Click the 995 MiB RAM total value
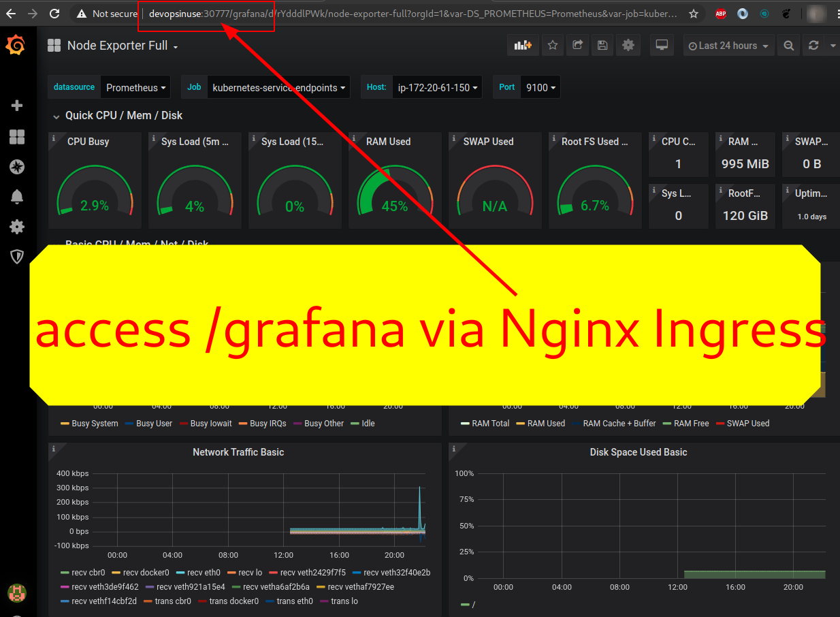Image resolution: width=840 pixels, height=617 pixels. (745, 164)
